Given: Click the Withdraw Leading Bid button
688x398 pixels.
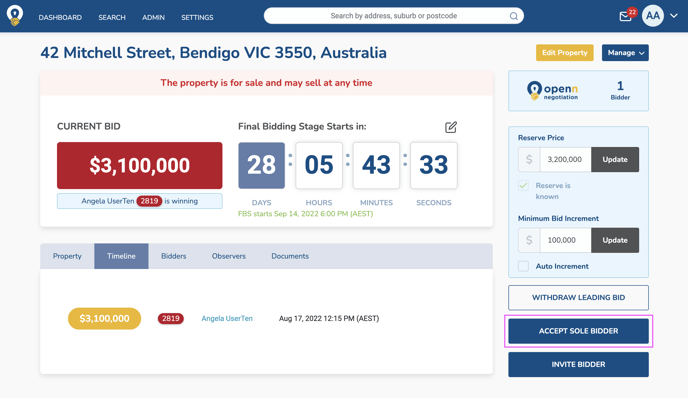Looking at the screenshot, I should 578,298.
